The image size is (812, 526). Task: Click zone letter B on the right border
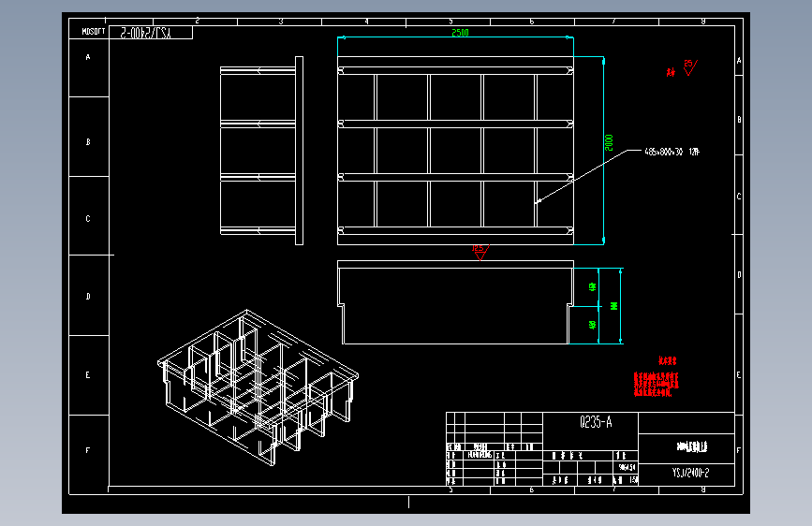pyautogui.click(x=739, y=119)
